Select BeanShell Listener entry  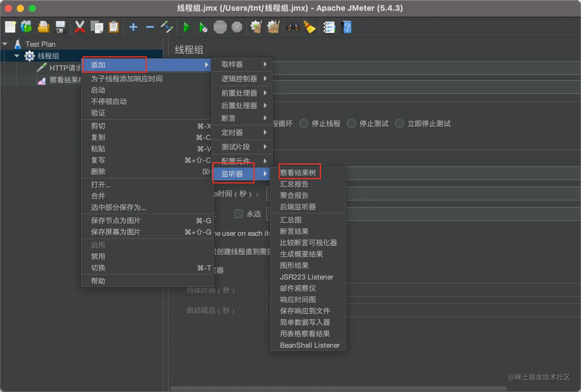tap(308, 345)
